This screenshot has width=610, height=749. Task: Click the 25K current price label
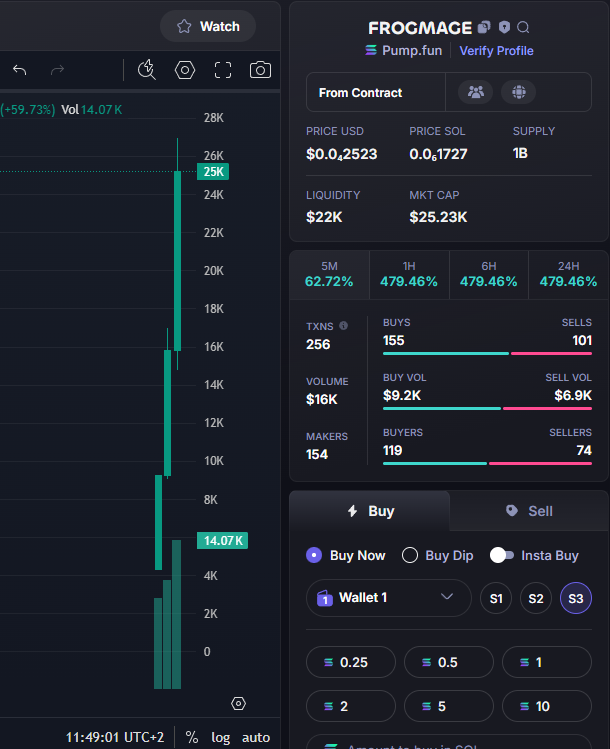click(x=213, y=171)
